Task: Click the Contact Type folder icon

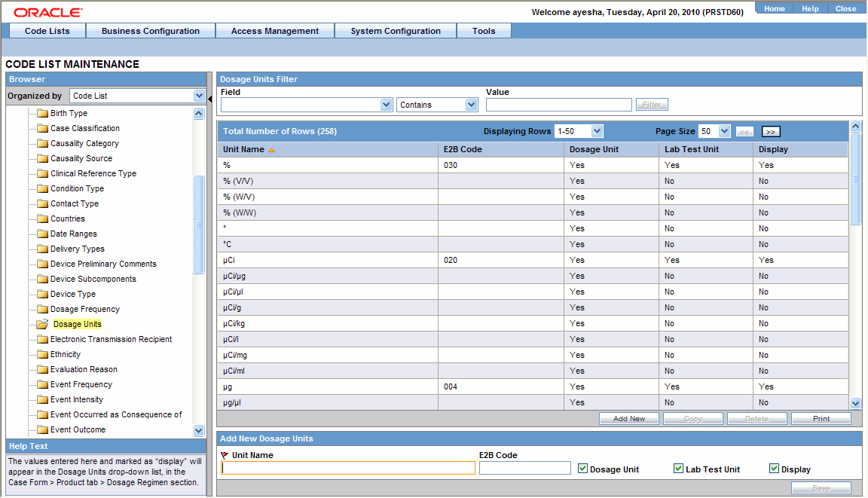Action: tap(43, 203)
